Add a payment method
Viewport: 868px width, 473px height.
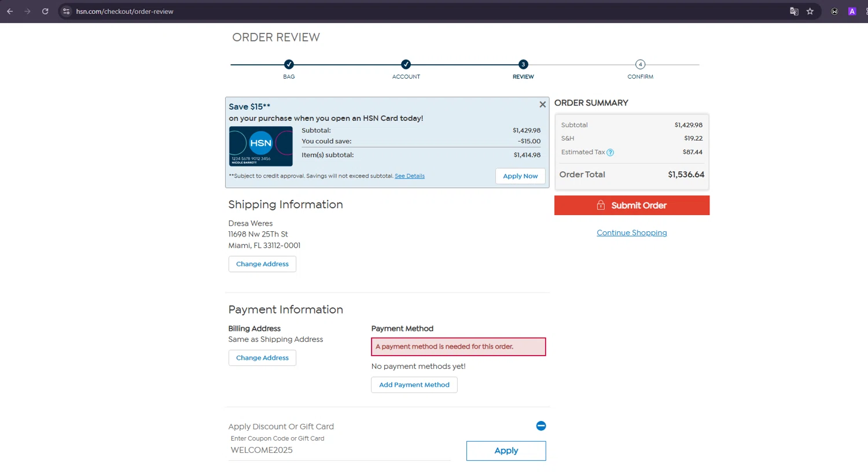pyautogui.click(x=414, y=385)
